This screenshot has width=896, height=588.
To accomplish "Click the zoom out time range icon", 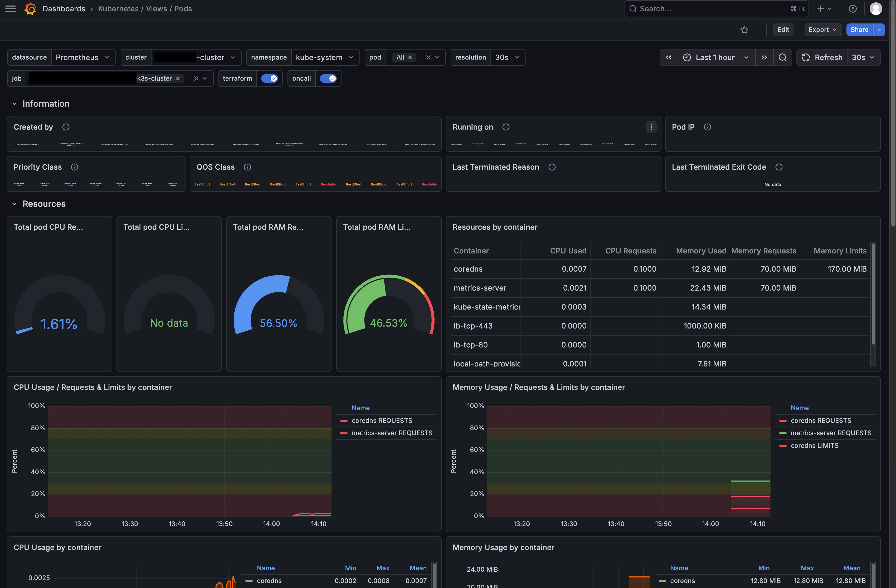I will click(782, 57).
